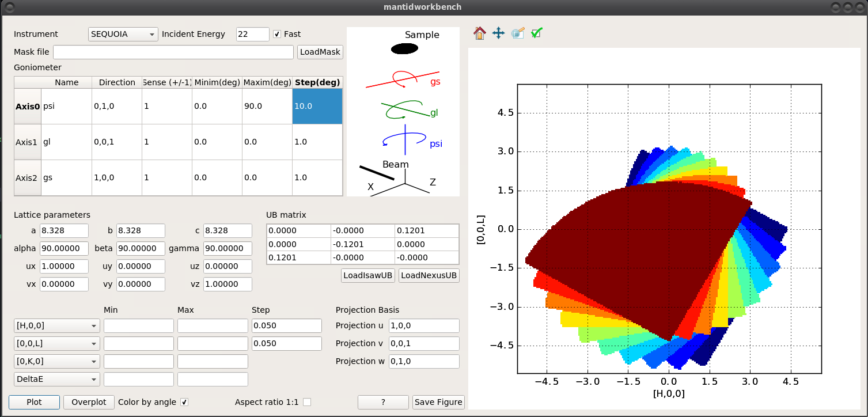The width and height of the screenshot is (868, 417).
Task: Reset plot view with Home icon
Action: [480, 33]
